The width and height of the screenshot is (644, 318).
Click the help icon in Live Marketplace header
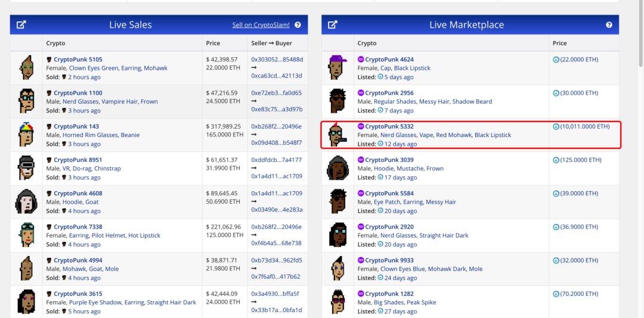[609, 24]
